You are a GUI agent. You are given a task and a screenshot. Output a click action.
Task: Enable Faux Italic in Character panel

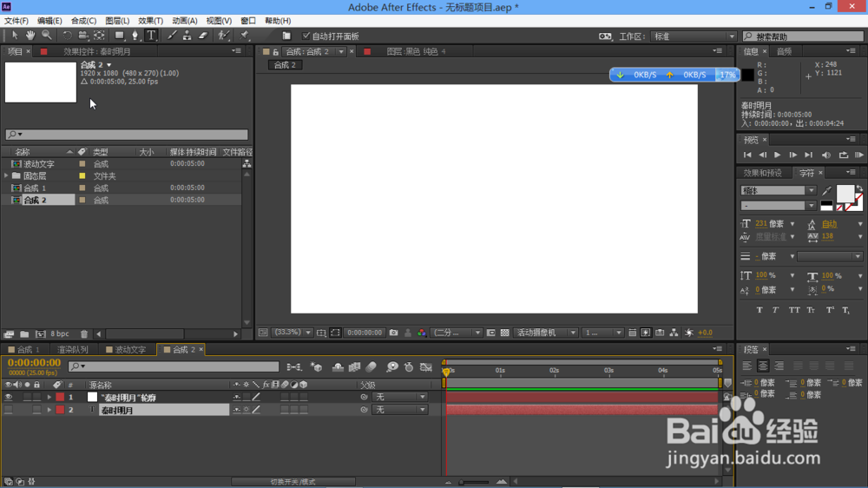775,310
